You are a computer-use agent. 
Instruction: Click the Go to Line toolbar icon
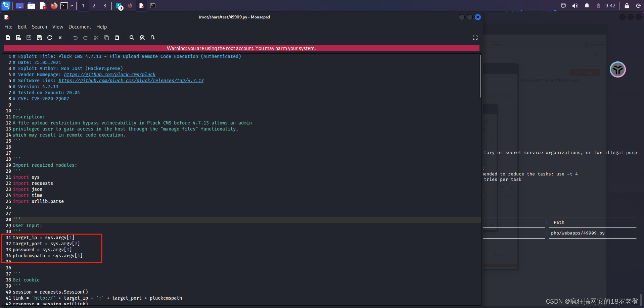[x=153, y=38]
